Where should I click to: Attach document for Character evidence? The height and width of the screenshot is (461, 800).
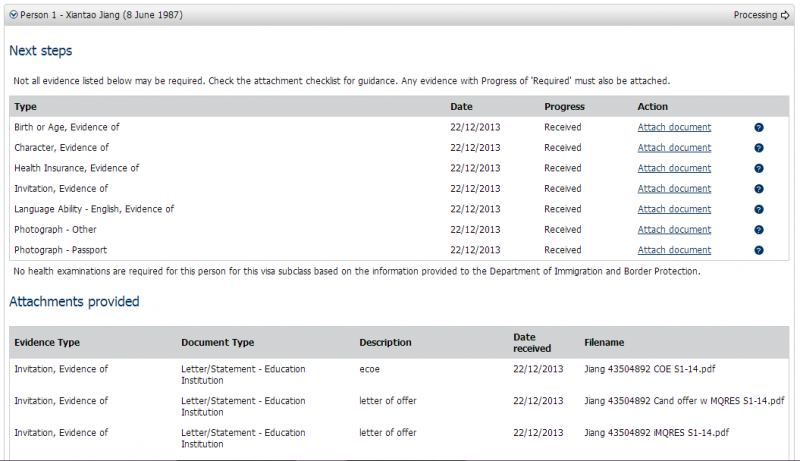tap(674, 148)
